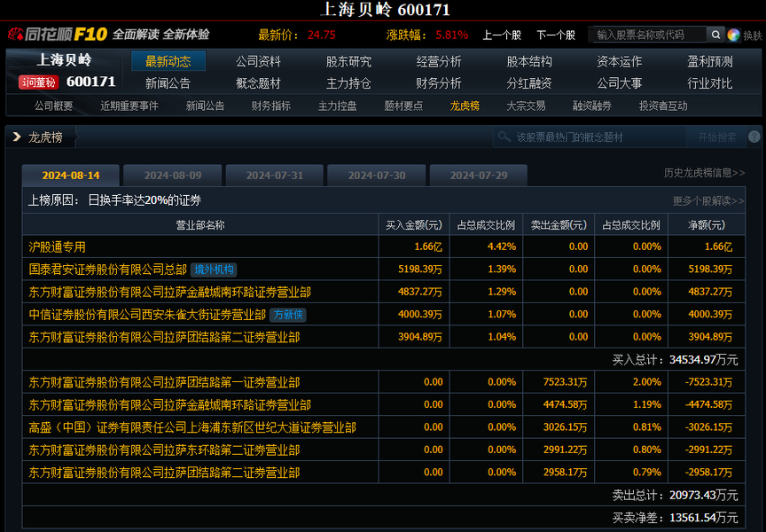The width and height of the screenshot is (766, 532).
Task: Focus the 输入股票名称或代码 search box
Action: coord(650,35)
